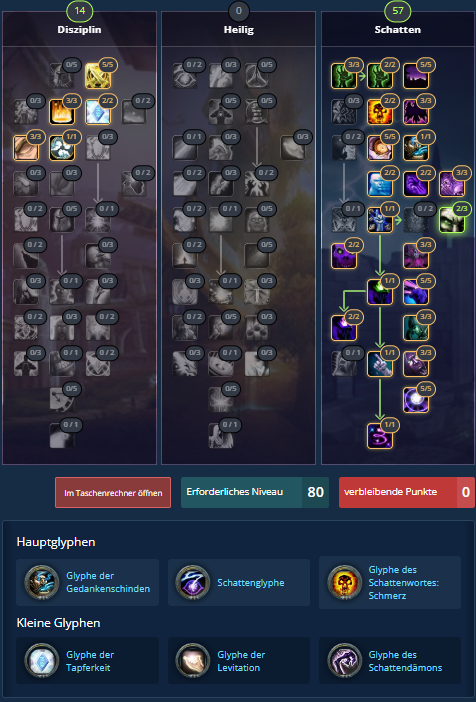Select the bottom 0/1 talent in the Heilig tree
Viewport: 476px width, 702px height.
click(x=221, y=436)
